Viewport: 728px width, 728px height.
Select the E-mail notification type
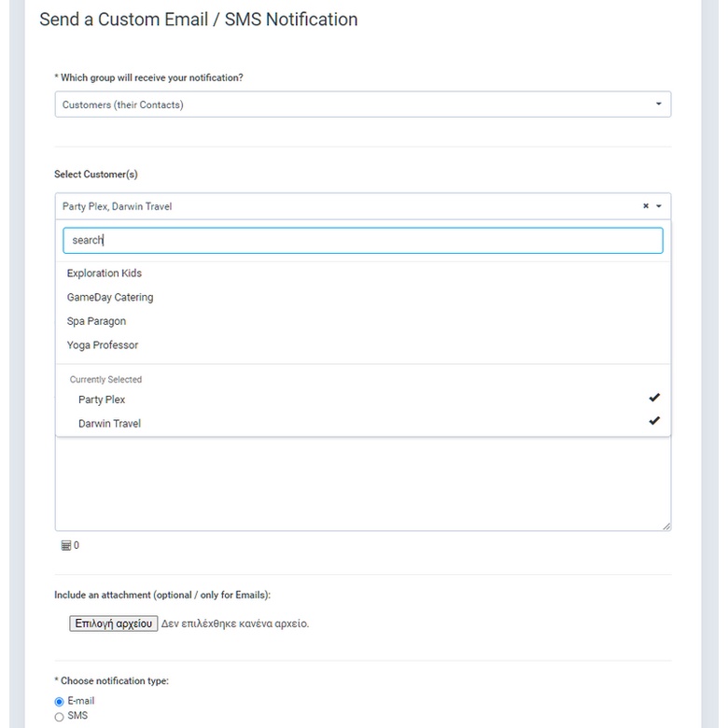[x=60, y=702]
